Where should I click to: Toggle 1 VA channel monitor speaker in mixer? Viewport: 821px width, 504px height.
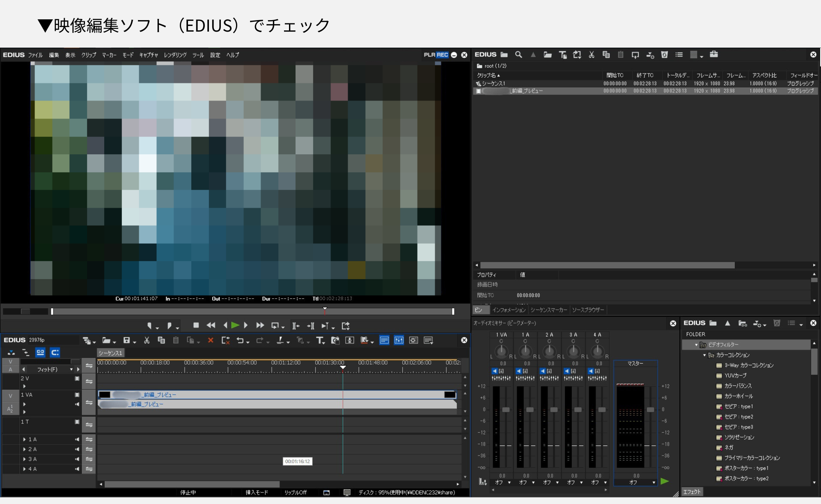(495, 371)
